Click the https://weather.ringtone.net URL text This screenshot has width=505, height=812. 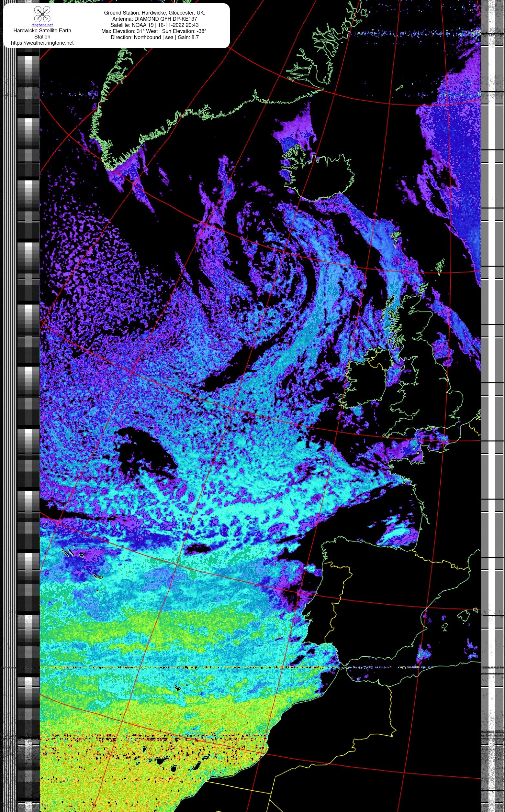[42, 43]
